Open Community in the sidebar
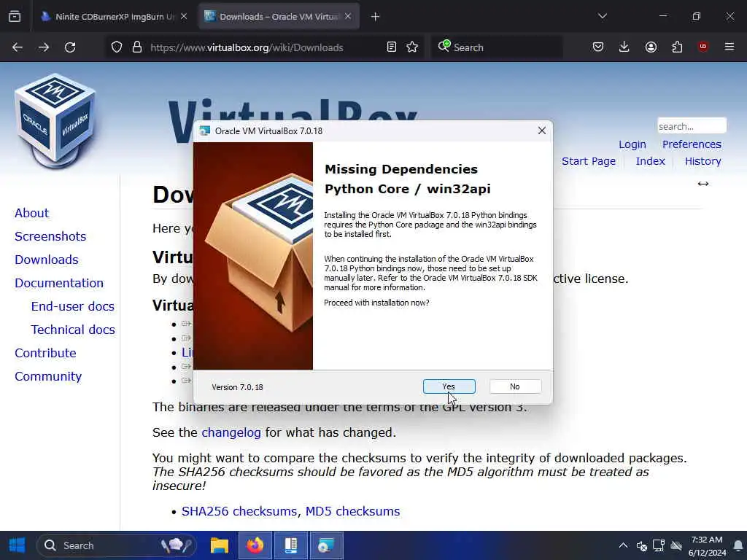747x560 pixels. coord(48,376)
